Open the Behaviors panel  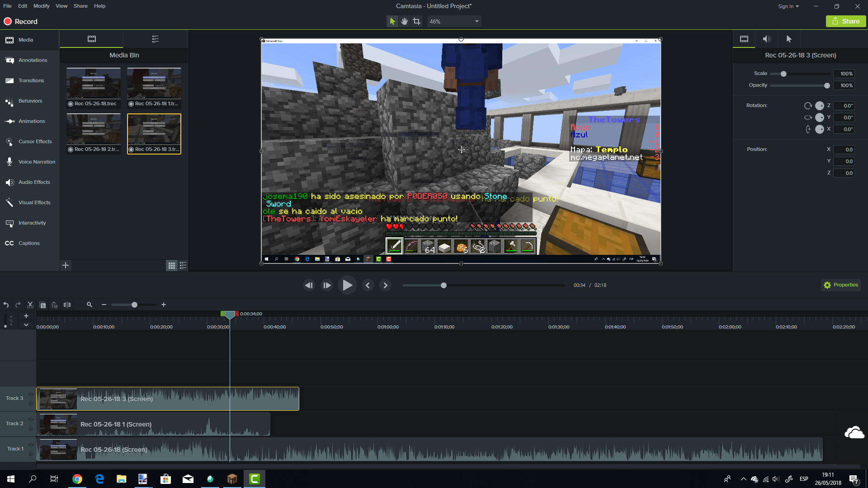29,101
